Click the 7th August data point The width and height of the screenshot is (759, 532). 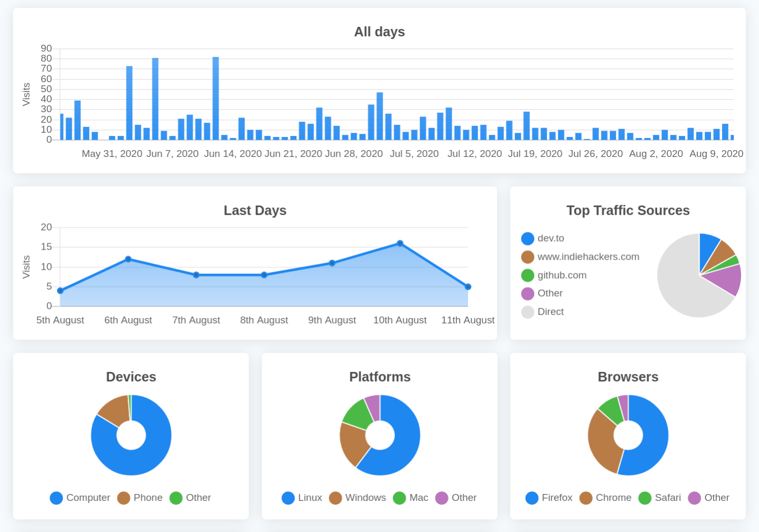point(196,275)
